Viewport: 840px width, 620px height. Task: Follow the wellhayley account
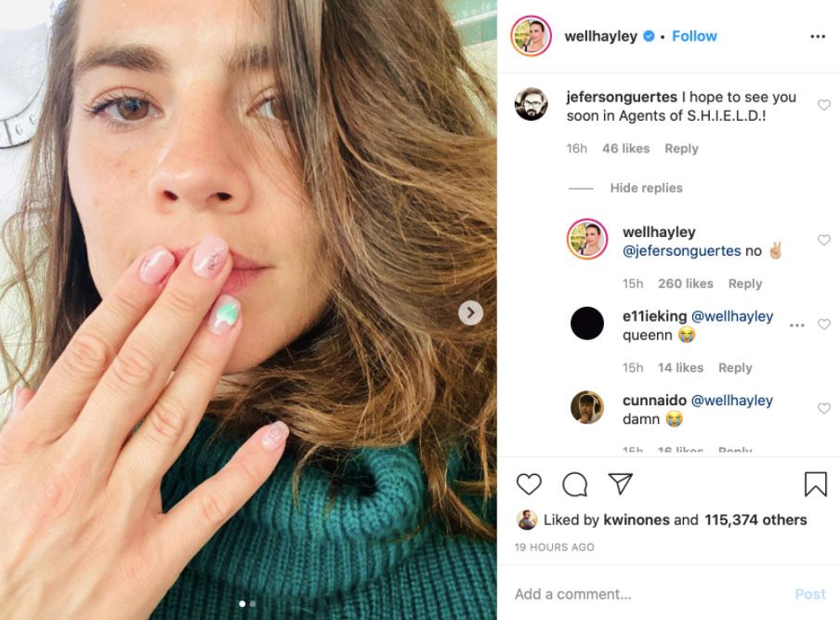click(x=694, y=36)
